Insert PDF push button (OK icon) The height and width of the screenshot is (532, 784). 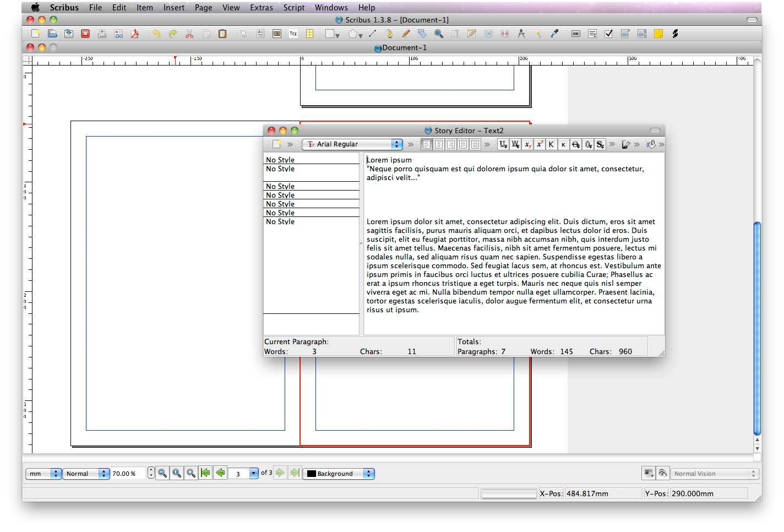coord(576,34)
